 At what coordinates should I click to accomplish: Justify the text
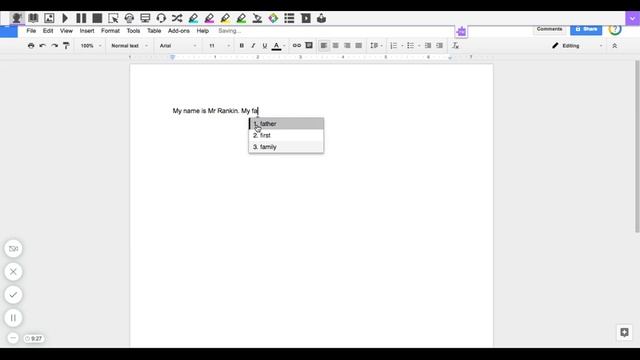[x=358, y=46]
